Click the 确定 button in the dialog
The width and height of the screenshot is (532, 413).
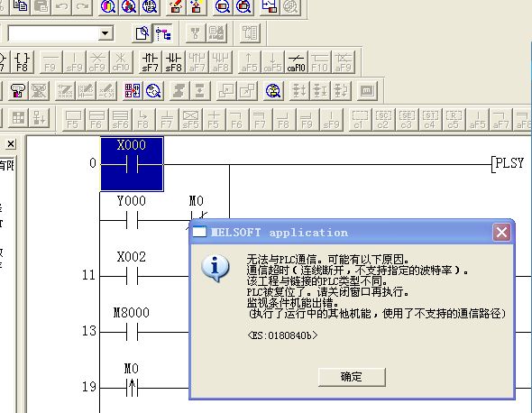[x=352, y=377]
